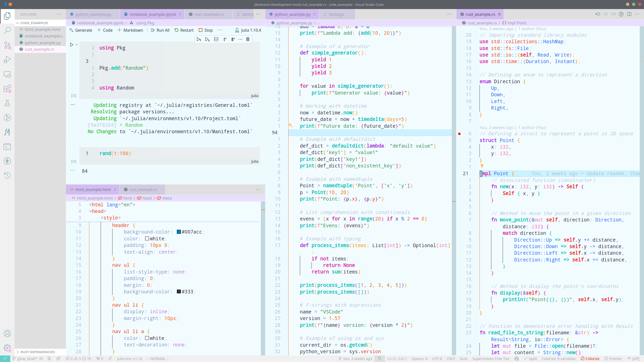The image size is (644, 362).
Task: Click the split cell icon in cell toolbar
Action: (216, 39)
